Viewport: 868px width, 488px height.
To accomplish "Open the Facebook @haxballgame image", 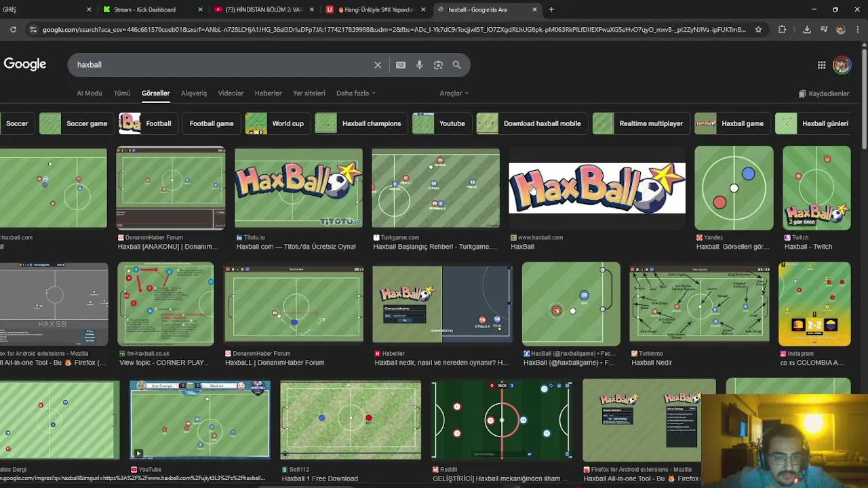I will click(571, 304).
